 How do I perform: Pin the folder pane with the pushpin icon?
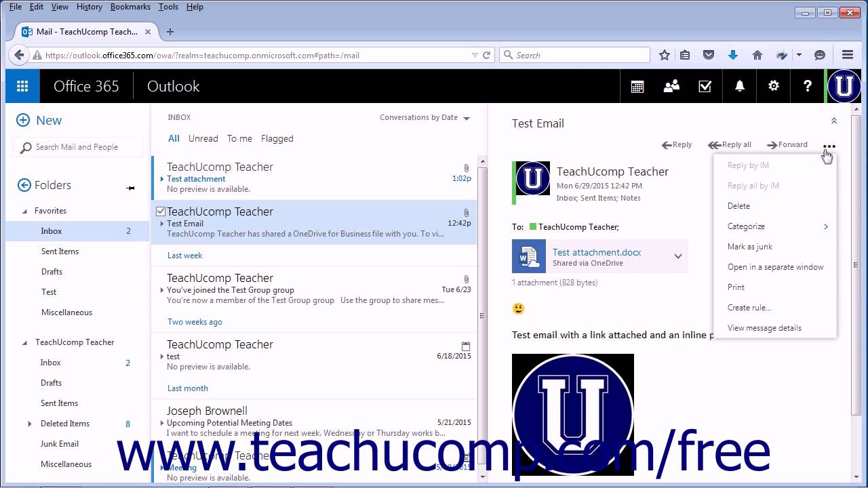pyautogui.click(x=130, y=188)
